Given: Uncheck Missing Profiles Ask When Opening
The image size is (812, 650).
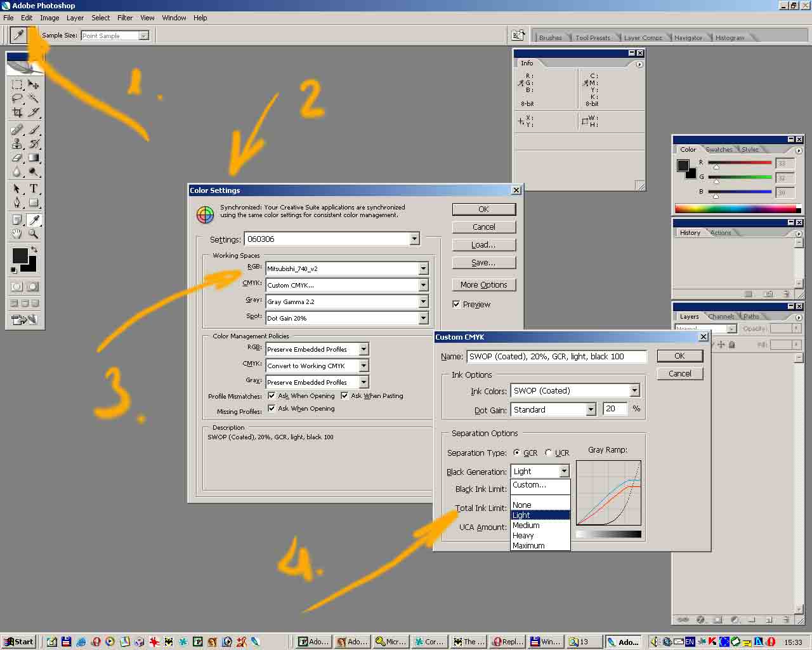Looking at the screenshot, I should tap(272, 408).
